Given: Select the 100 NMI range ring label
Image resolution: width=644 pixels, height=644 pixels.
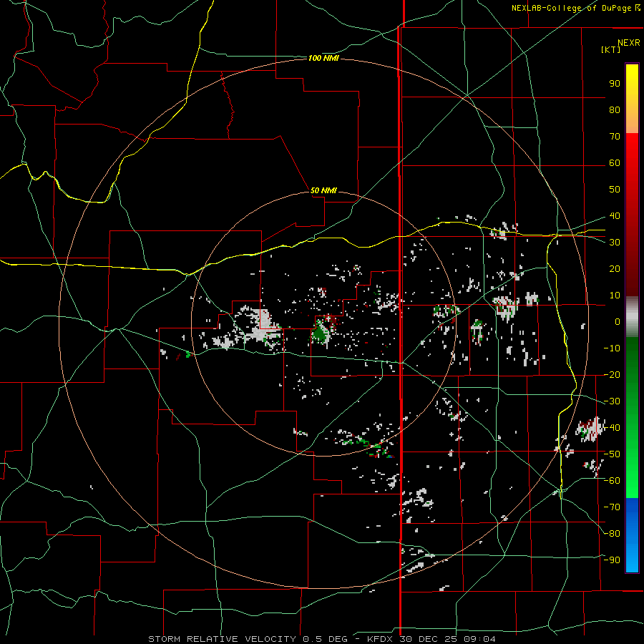Looking at the screenshot, I should click(x=323, y=59).
